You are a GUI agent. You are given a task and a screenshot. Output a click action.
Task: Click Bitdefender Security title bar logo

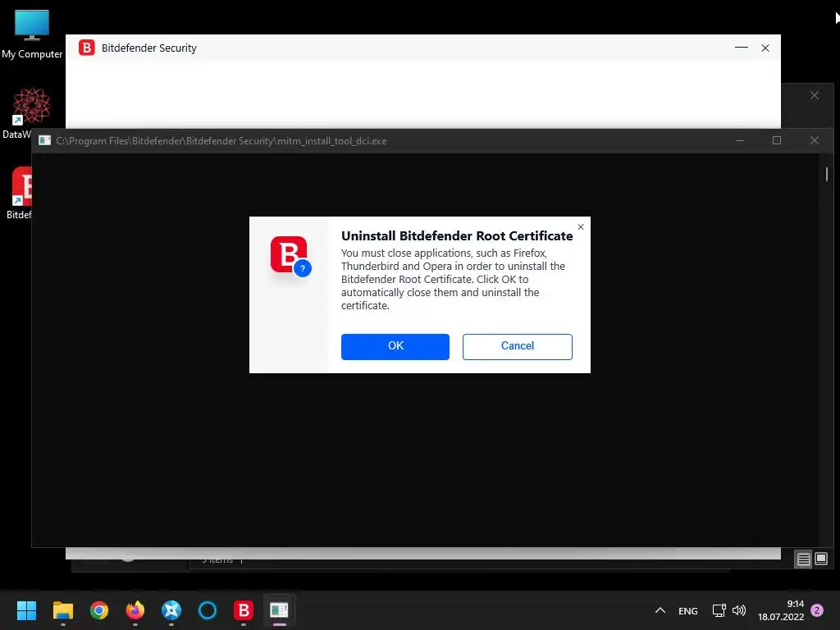87,48
